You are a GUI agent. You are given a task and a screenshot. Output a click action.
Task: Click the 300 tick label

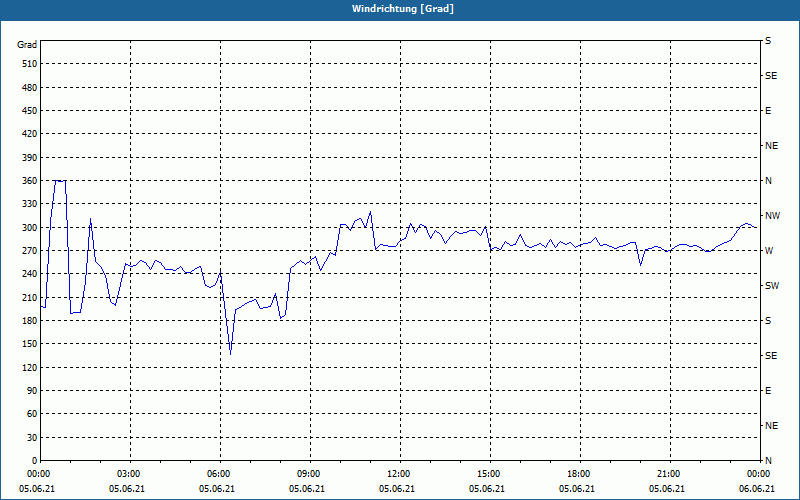pyautogui.click(x=30, y=227)
